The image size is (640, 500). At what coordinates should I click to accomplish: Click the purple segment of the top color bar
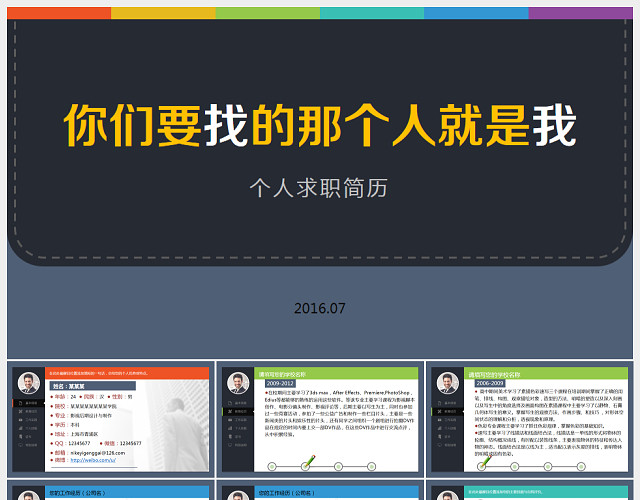580,13
